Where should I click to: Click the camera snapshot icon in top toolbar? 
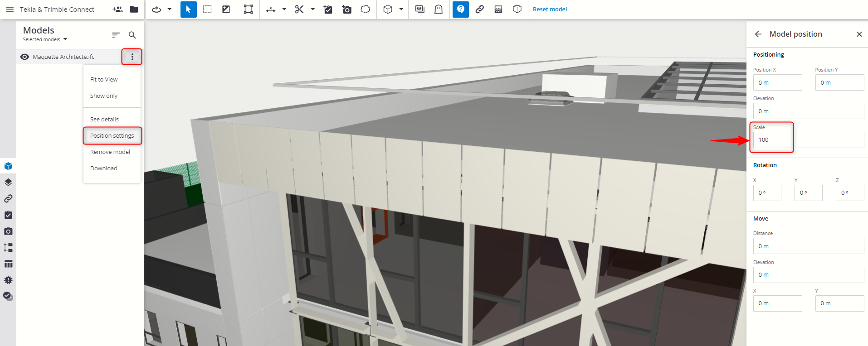[347, 9]
